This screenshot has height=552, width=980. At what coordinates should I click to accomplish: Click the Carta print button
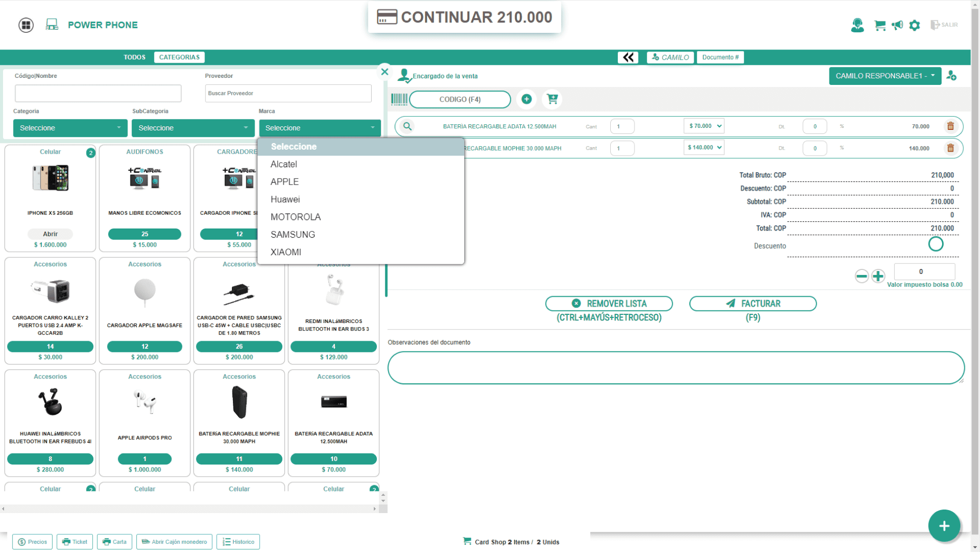point(115,542)
